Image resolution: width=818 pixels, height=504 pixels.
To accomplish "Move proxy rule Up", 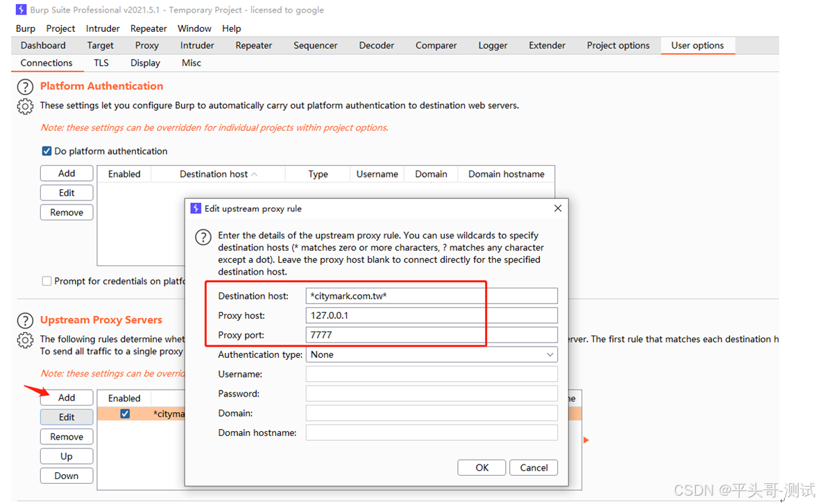I will click(x=67, y=456).
